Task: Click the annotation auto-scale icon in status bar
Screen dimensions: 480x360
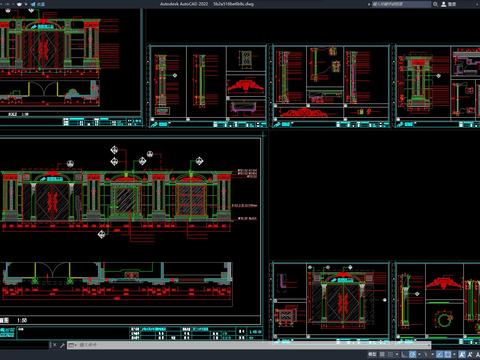Action: 470,354
